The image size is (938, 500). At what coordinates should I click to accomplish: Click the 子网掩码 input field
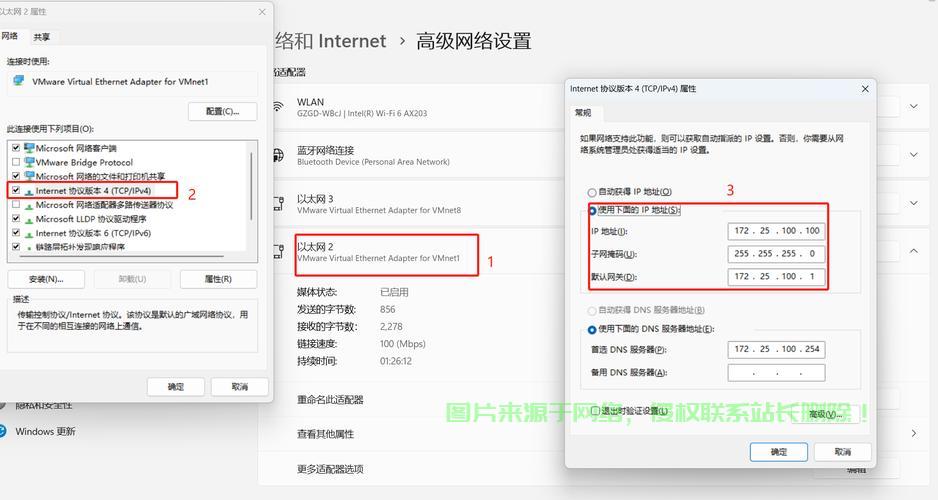[x=776, y=254]
